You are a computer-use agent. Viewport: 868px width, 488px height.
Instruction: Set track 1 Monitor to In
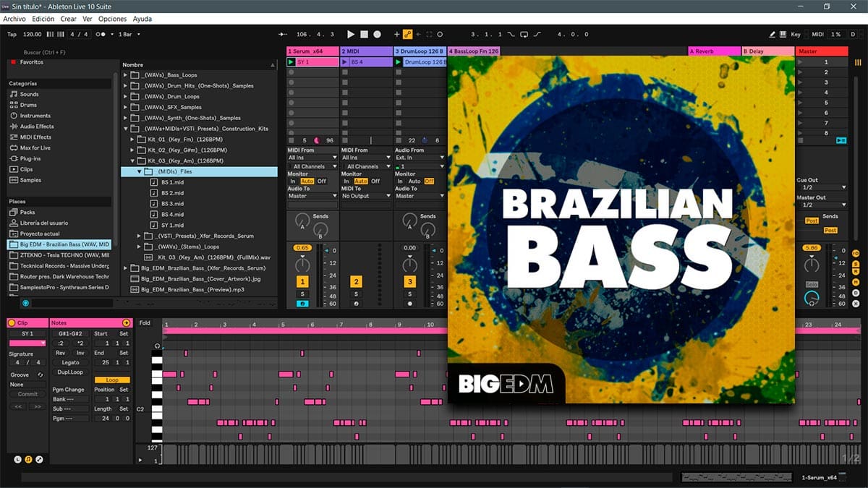click(x=293, y=181)
